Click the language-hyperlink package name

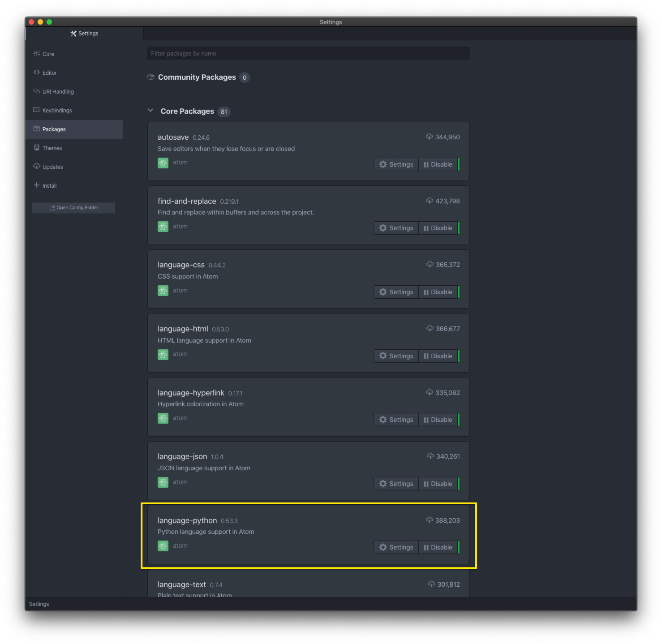click(191, 393)
